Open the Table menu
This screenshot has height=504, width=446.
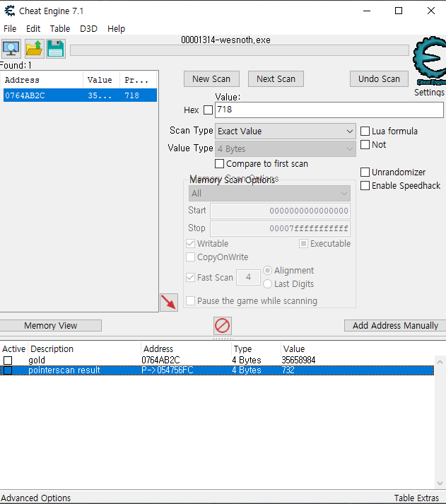click(x=60, y=28)
